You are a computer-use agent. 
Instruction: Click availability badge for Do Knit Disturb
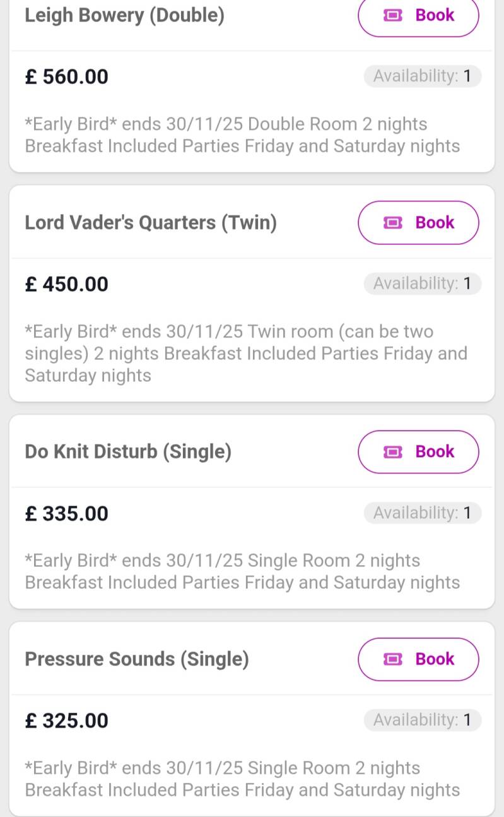pos(422,513)
